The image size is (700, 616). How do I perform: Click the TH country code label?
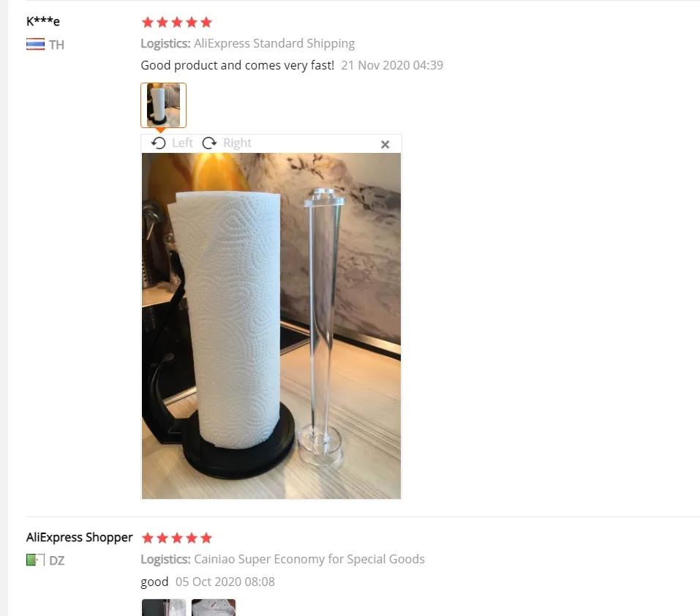56,45
